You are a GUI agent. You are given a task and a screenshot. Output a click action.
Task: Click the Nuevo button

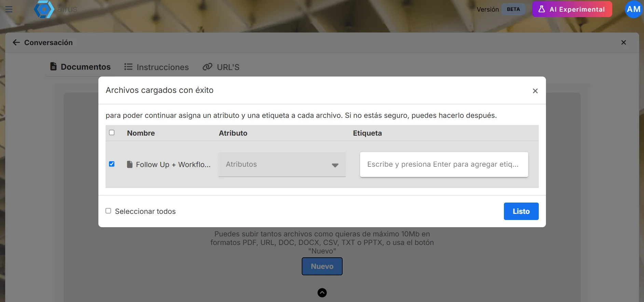[322, 266]
